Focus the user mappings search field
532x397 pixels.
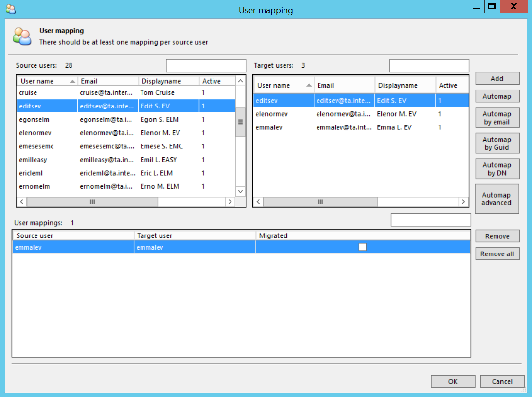tap(431, 220)
